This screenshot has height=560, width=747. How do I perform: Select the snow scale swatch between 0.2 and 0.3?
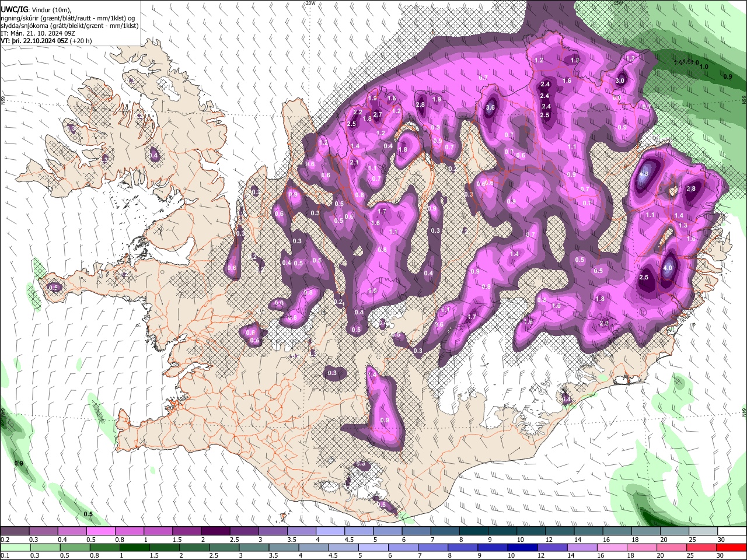pos(15,531)
